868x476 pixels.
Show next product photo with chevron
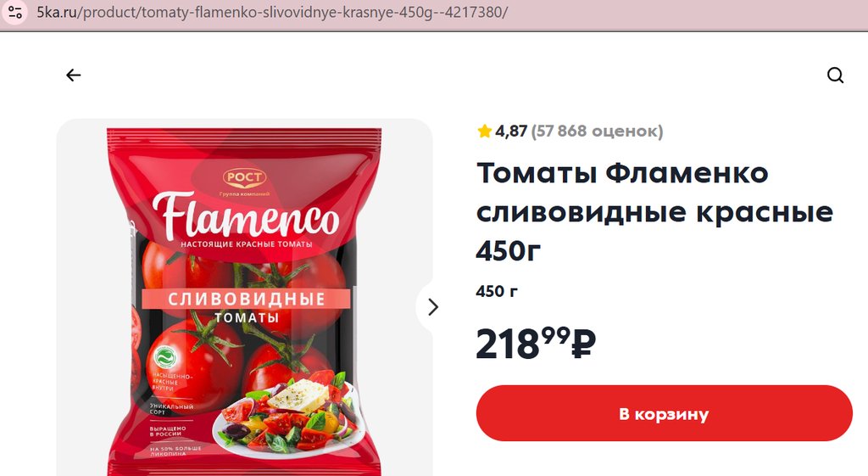click(433, 306)
